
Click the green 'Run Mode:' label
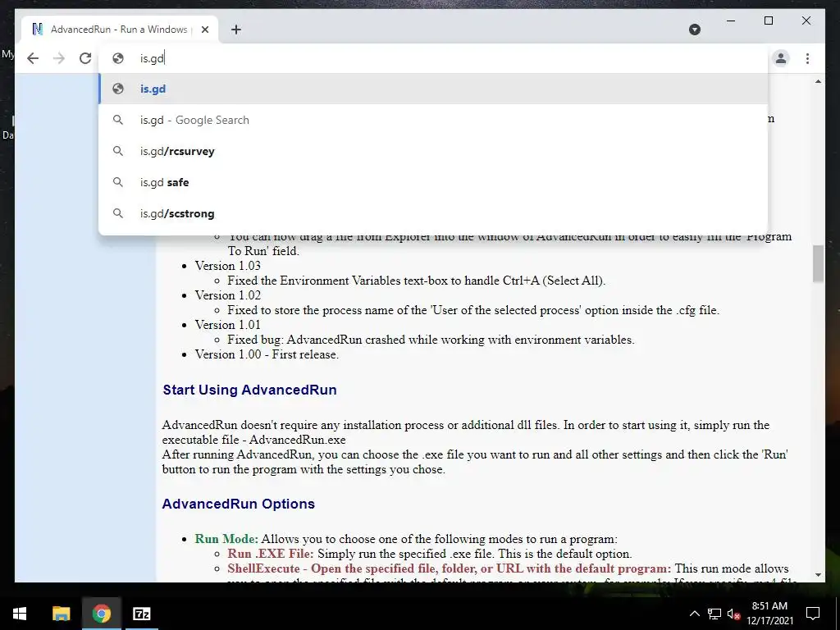pos(226,539)
